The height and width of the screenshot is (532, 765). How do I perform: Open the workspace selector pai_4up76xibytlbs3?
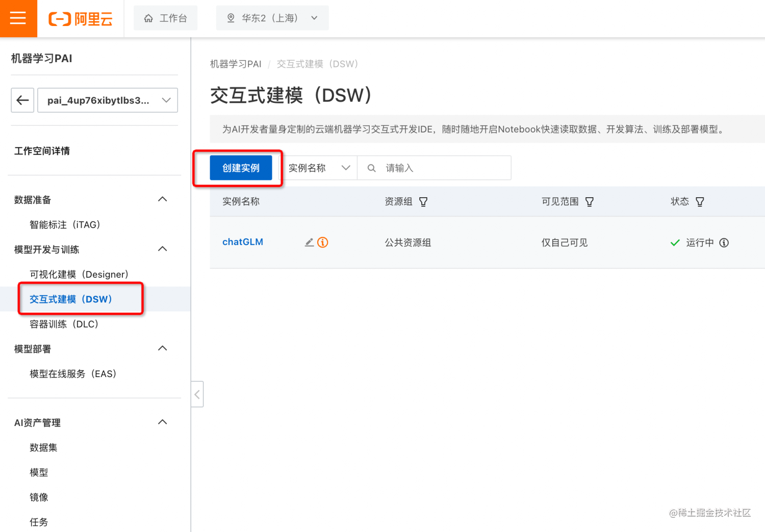click(x=107, y=100)
